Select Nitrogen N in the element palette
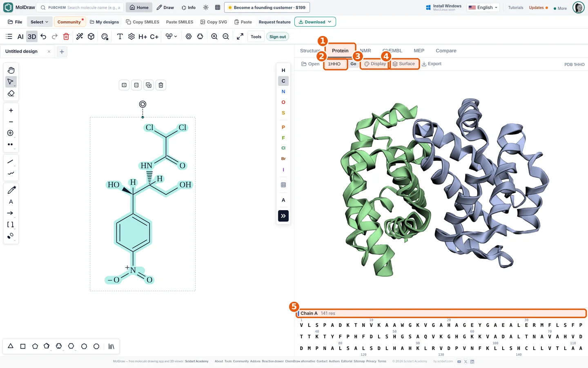Image resolution: width=588 pixels, height=368 pixels. point(283,92)
